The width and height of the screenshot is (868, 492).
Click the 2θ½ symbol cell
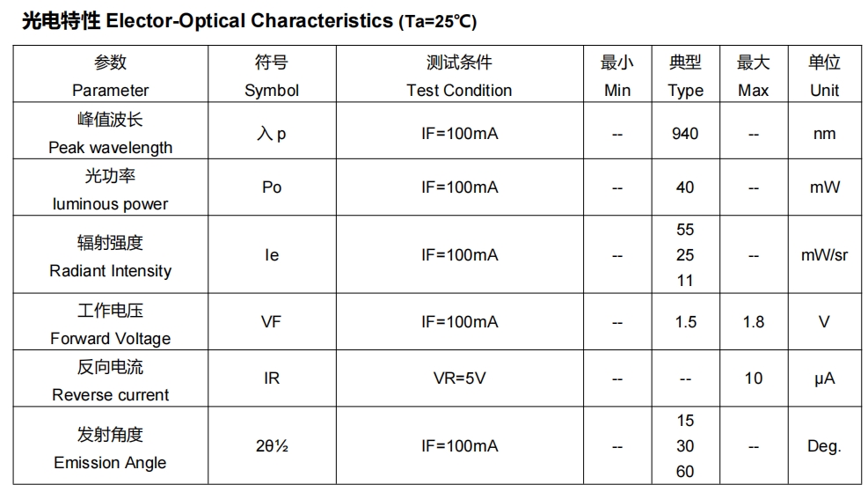pos(272,446)
